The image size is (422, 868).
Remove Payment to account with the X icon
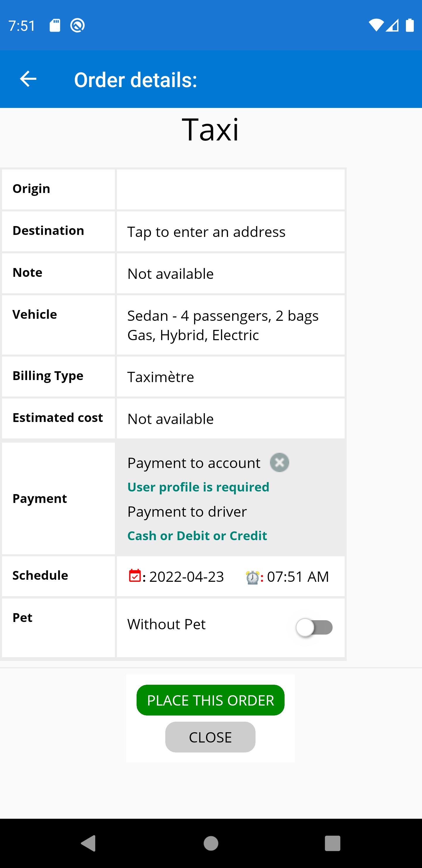279,462
